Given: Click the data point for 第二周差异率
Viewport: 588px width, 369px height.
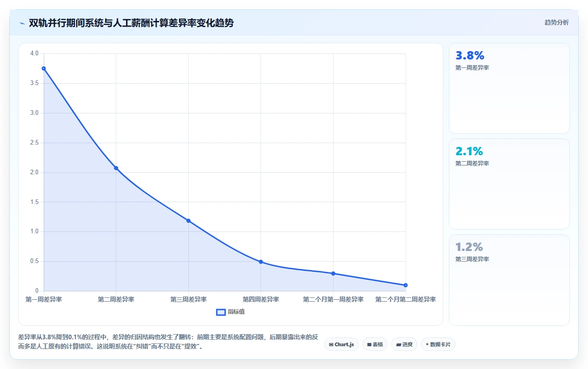Looking at the screenshot, I should pyautogui.click(x=116, y=168).
